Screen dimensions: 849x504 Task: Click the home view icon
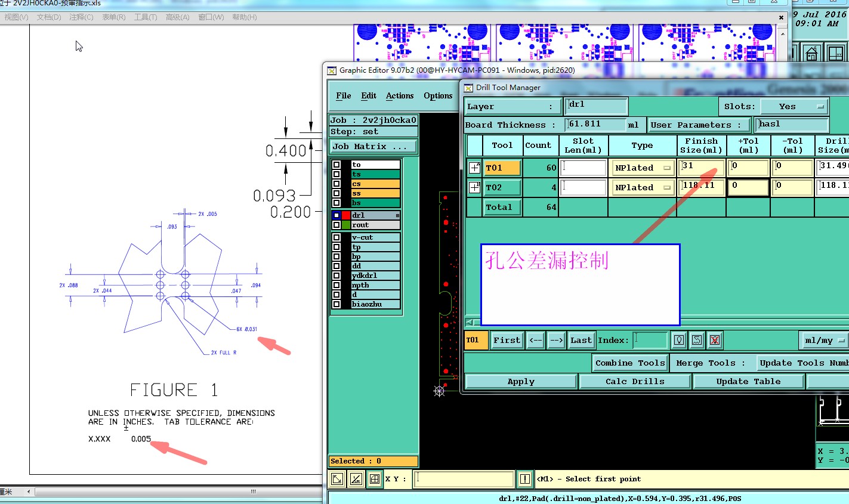pyautogui.click(x=811, y=53)
